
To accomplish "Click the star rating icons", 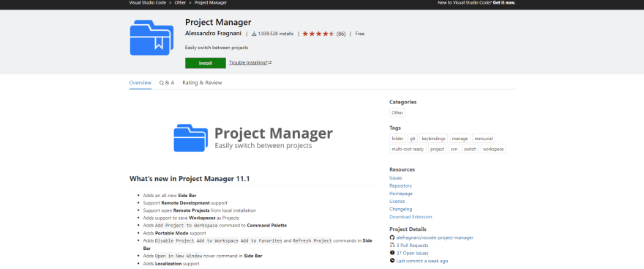I will pyautogui.click(x=318, y=34).
